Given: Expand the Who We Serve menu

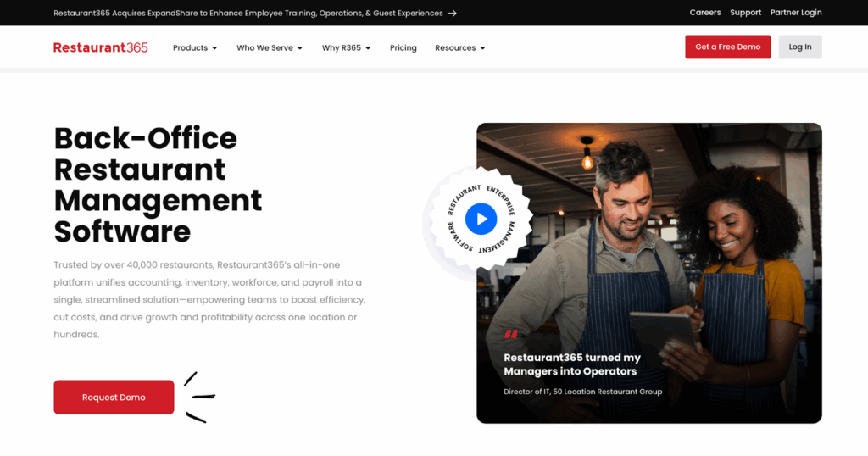Looking at the screenshot, I should pyautogui.click(x=270, y=48).
